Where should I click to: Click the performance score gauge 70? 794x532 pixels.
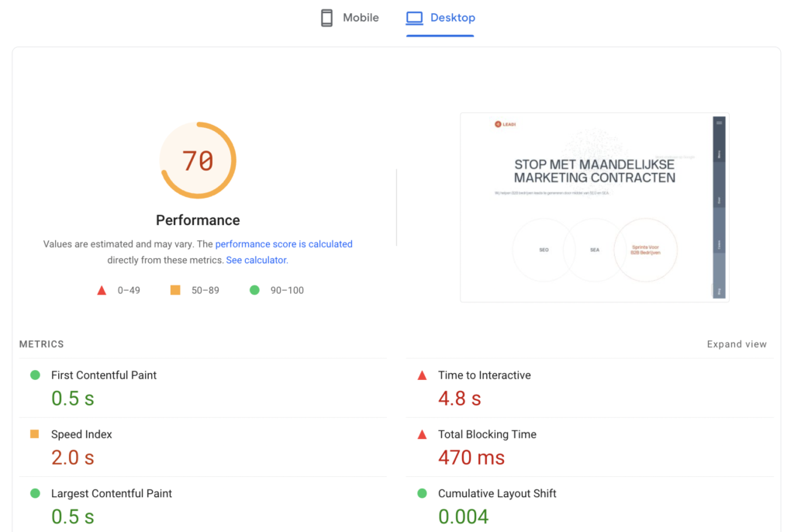tap(198, 160)
